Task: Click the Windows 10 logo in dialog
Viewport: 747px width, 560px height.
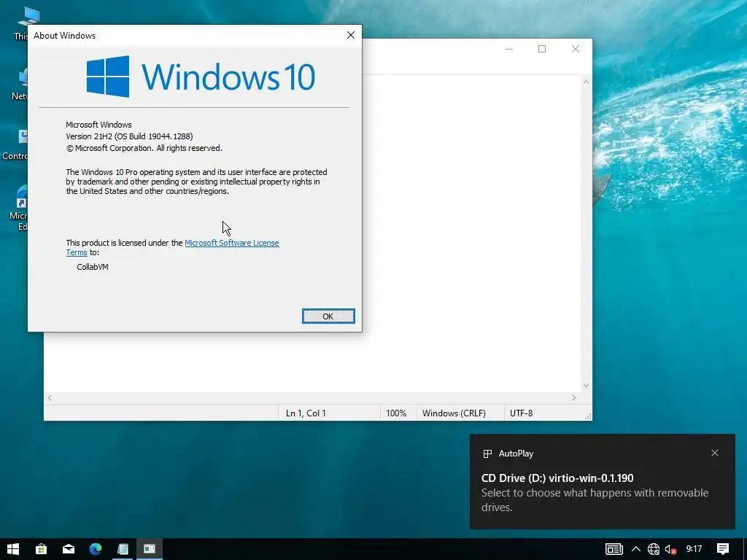Action: 201,76
